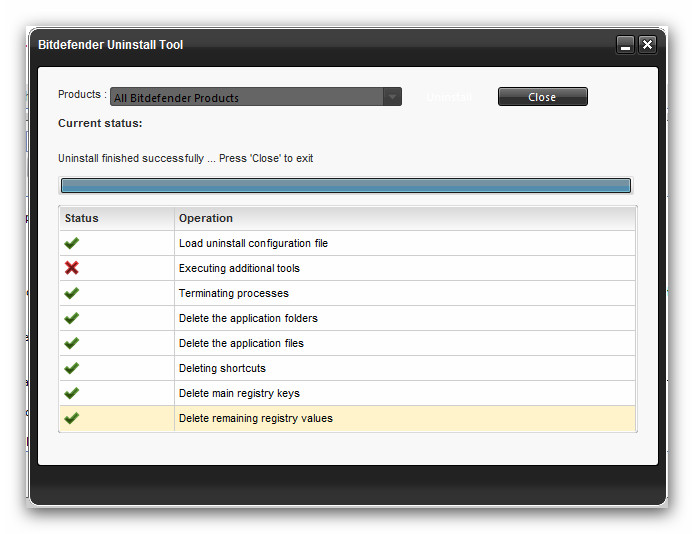694x534 pixels.
Task: Click the 'Products :' label
Action: [x=82, y=94]
